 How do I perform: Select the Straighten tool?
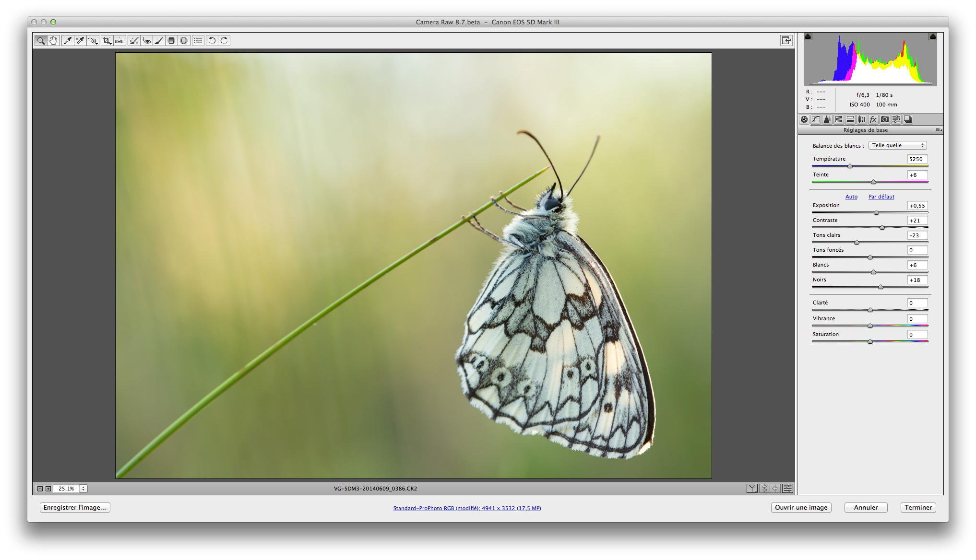[119, 41]
